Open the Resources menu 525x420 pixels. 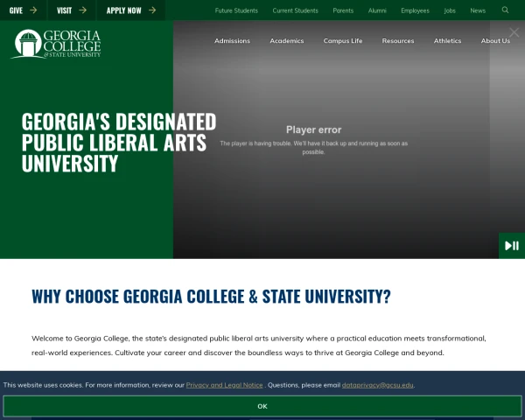click(x=398, y=41)
